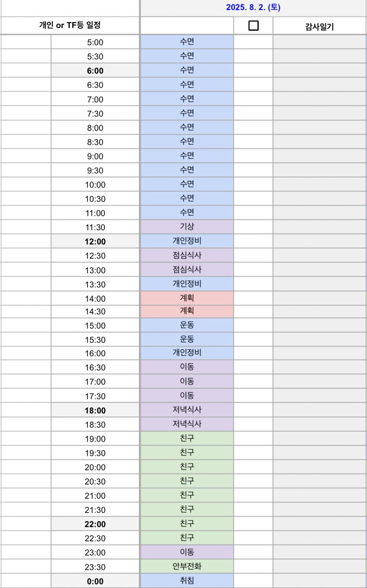Select the 안부전화 cell at 23:30
This screenshot has height=588, width=367.
pos(187,566)
